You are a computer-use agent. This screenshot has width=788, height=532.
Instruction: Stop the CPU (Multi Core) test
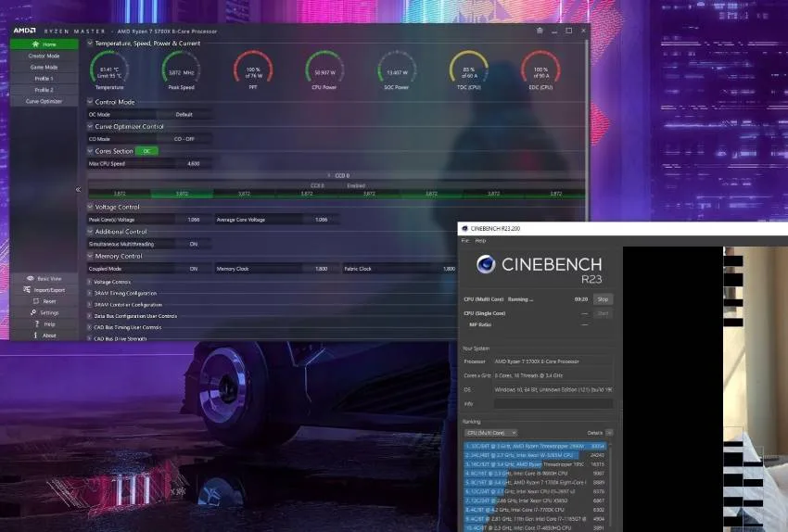[x=603, y=299]
